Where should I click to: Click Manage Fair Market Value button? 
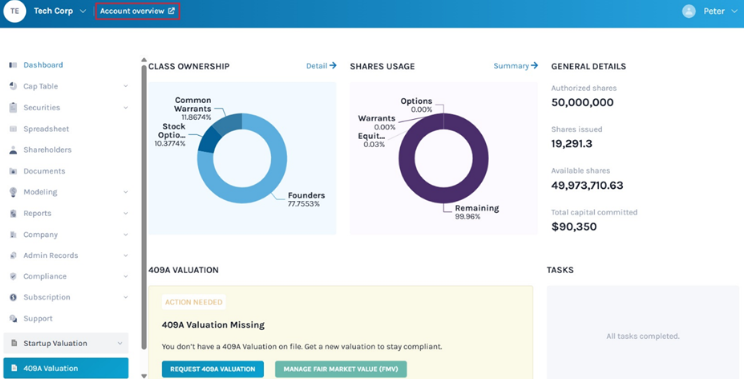pos(341,369)
